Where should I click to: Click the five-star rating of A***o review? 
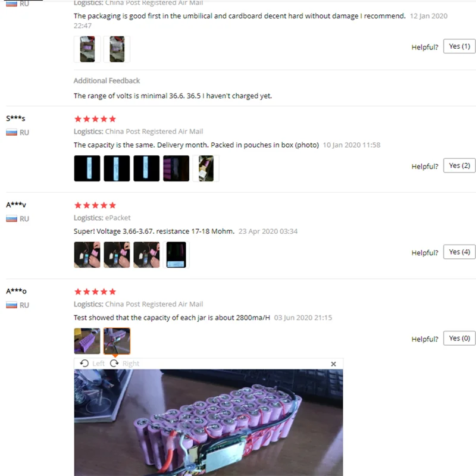95,292
